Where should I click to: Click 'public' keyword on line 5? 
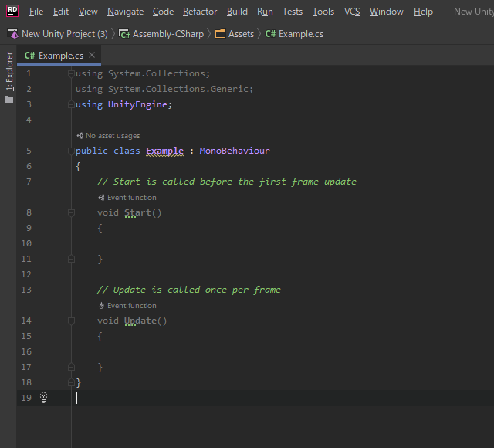92,151
